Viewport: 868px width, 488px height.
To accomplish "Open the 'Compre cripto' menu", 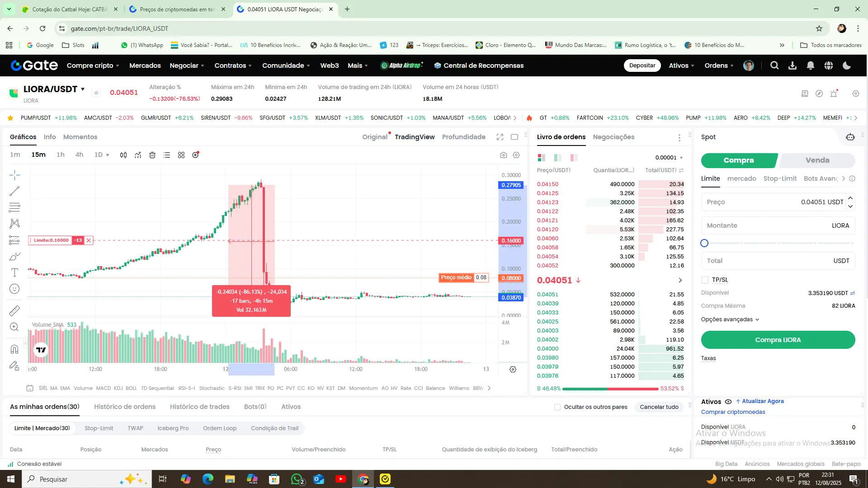I will (x=93, y=66).
